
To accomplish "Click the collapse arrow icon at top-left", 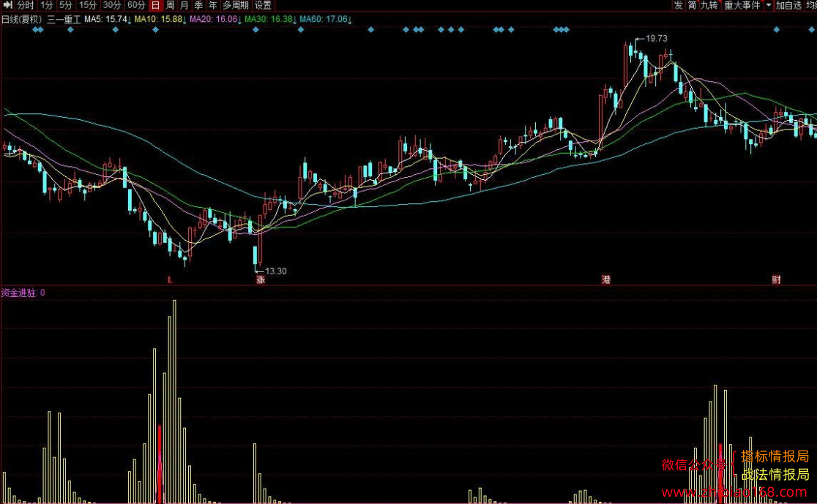I will (x=7, y=5).
